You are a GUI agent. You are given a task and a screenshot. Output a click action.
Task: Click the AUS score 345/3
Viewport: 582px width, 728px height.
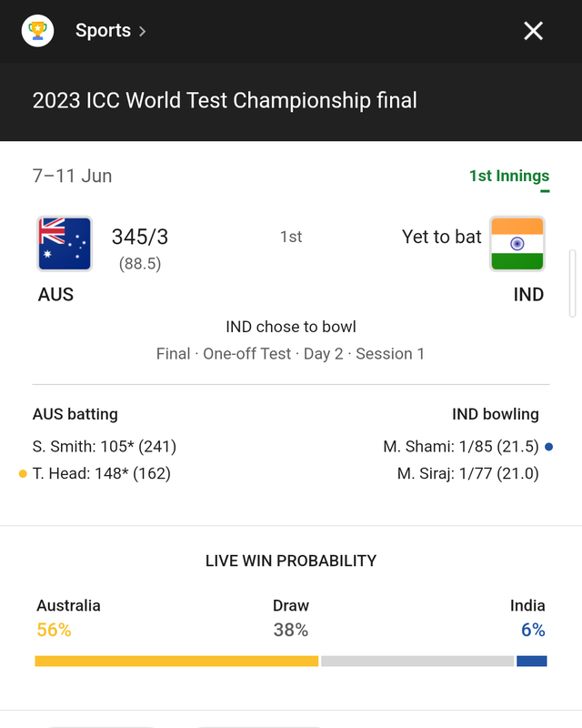coord(140,237)
